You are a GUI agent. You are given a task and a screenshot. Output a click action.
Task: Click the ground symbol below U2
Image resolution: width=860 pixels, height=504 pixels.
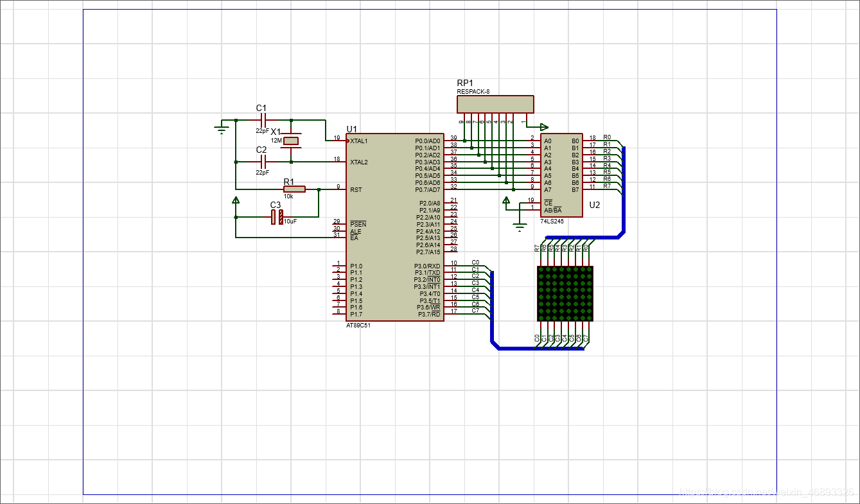520,225
